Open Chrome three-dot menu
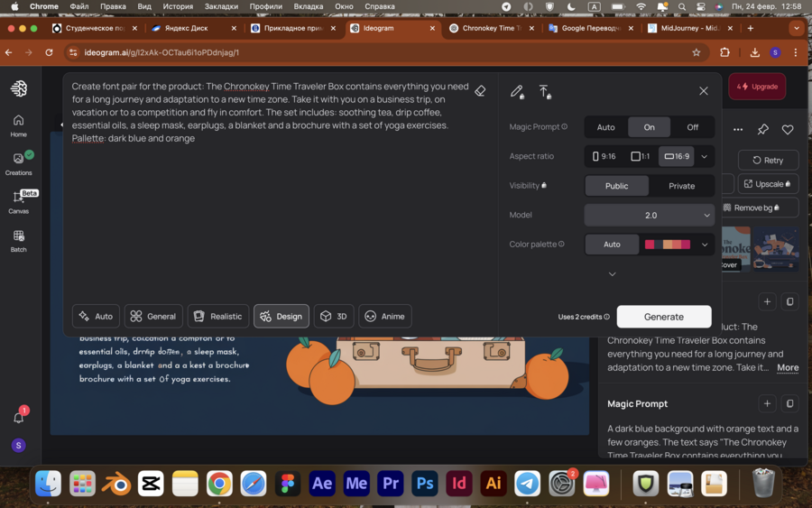 point(796,52)
